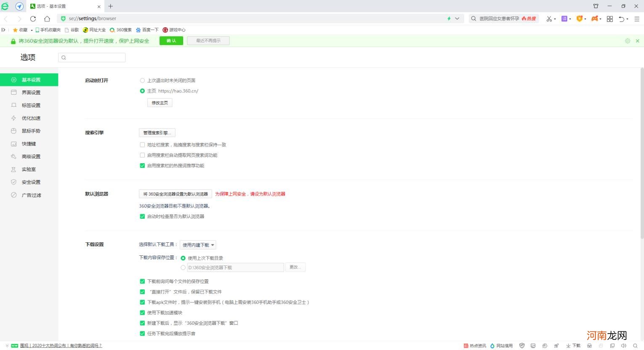Viewport: 644px width, 350px height.
Task: Go to the home page icon
Action: [47, 19]
